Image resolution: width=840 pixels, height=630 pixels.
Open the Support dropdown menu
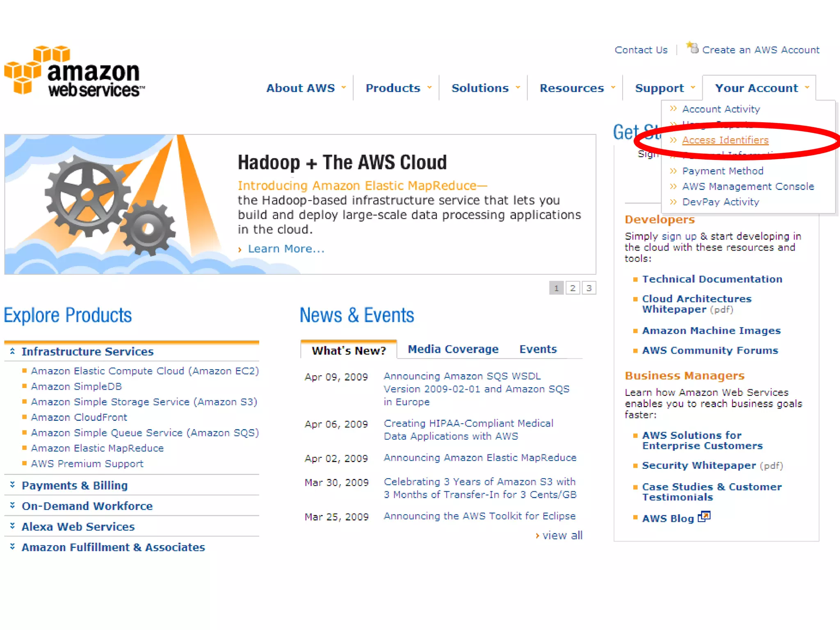(665, 88)
